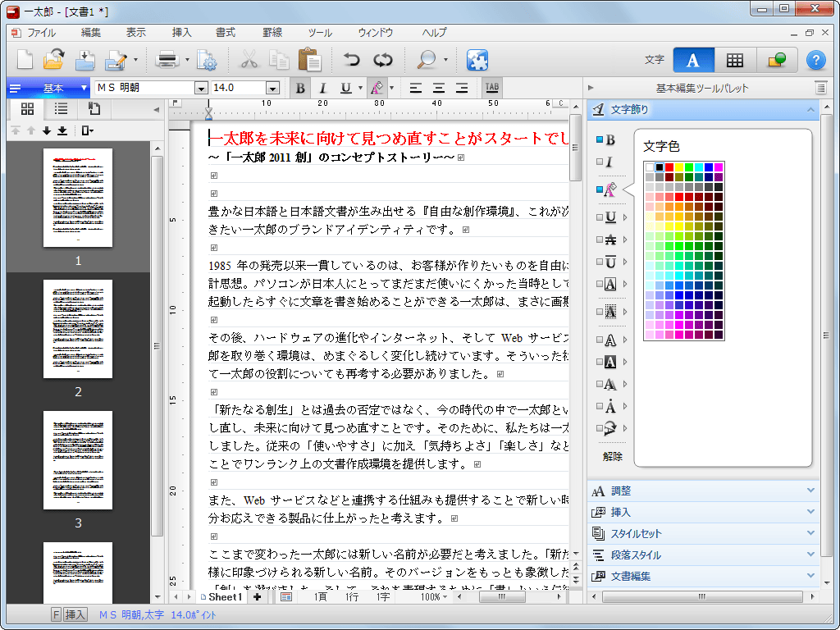Viewport: 840px width, 630px height.
Task: Open the ファイル menu
Action: [x=41, y=33]
